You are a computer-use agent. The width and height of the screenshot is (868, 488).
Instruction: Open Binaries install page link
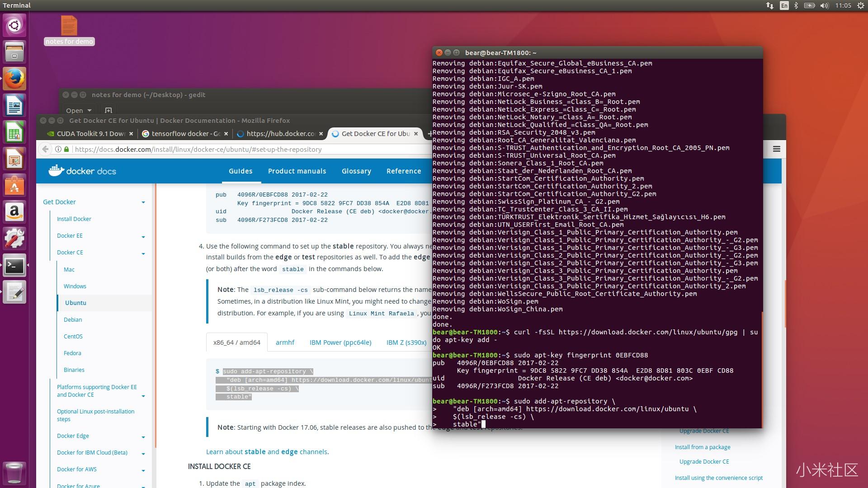tap(74, 370)
